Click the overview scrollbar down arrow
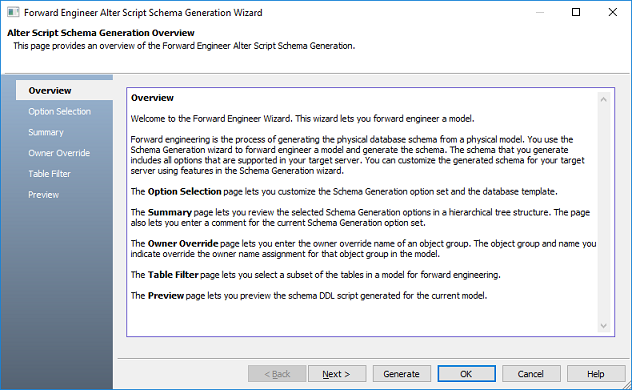Image resolution: width=632 pixels, height=390 pixels. (x=603, y=326)
